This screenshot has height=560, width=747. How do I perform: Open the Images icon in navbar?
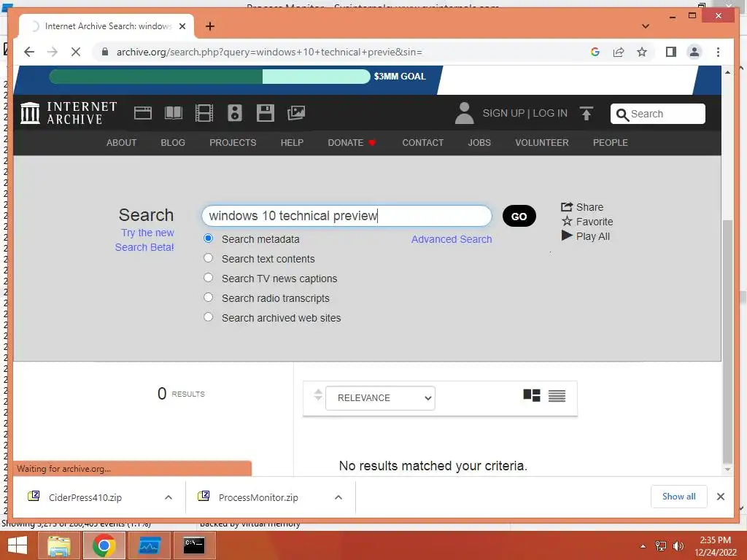296,113
